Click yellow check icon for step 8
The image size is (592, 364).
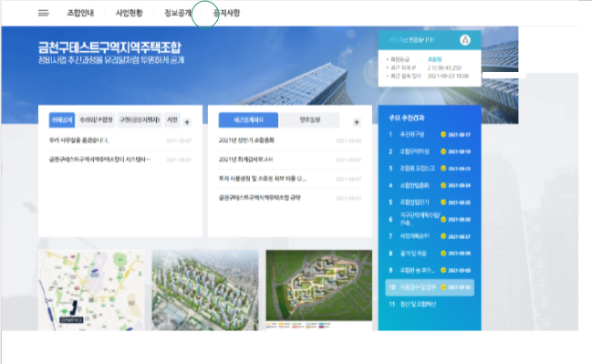click(443, 254)
